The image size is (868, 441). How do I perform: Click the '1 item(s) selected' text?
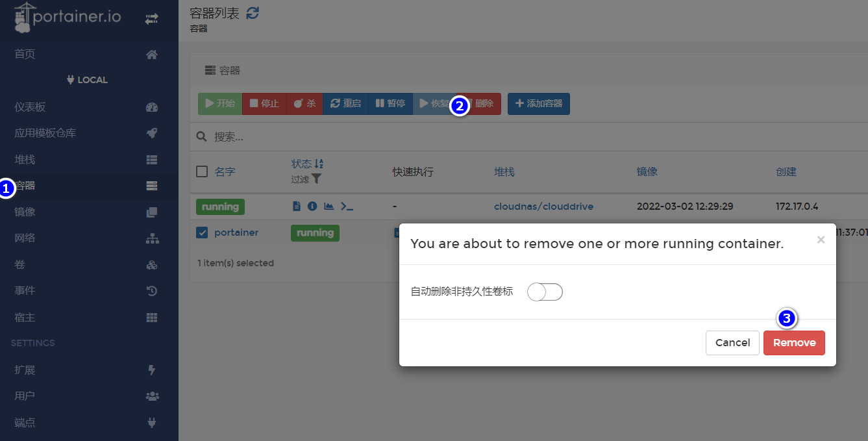(236, 263)
